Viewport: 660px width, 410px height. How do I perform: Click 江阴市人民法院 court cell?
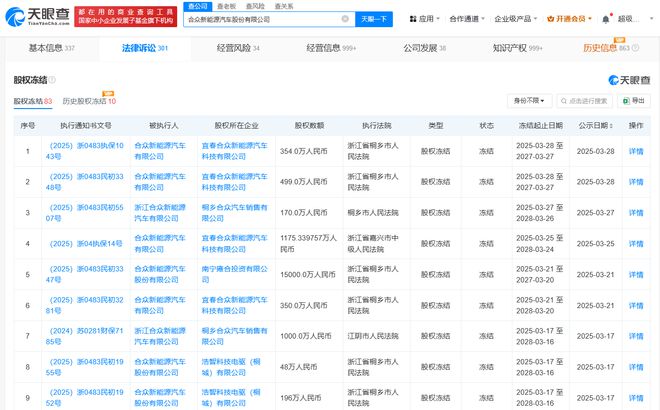(373, 336)
